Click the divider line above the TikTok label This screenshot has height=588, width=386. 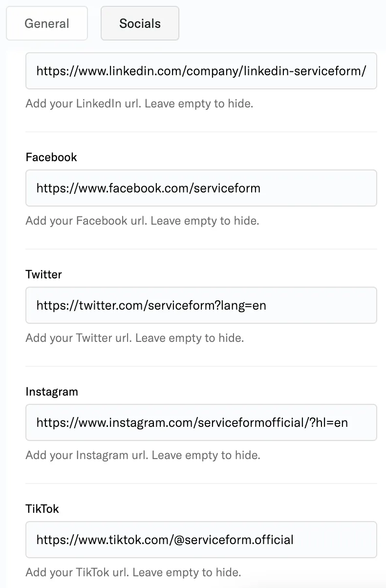coord(201,483)
